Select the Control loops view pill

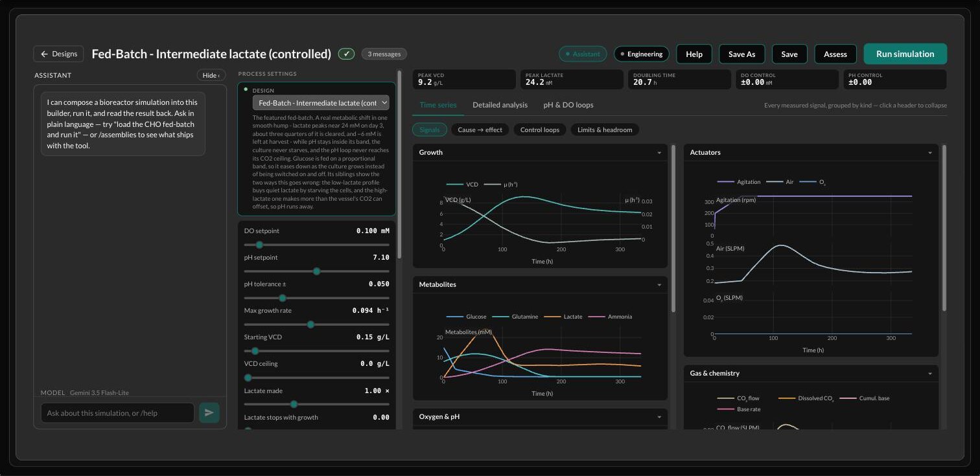[540, 130]
